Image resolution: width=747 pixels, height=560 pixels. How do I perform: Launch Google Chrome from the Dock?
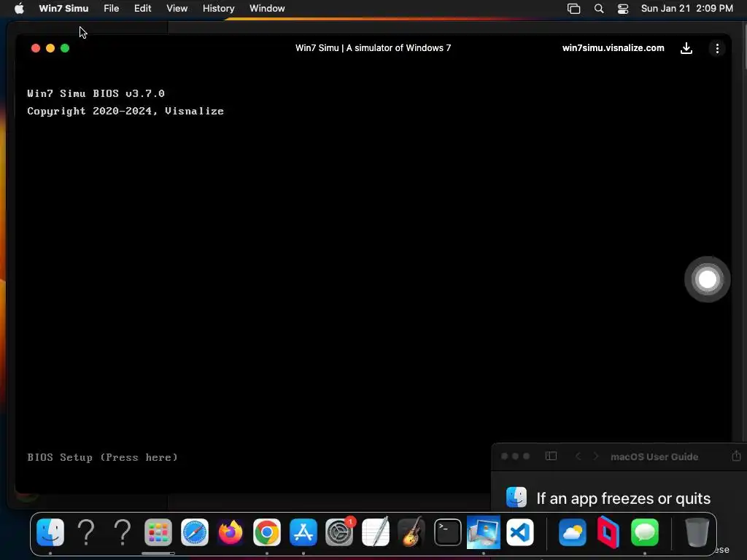pyautogui.click(x=267, y=532)
